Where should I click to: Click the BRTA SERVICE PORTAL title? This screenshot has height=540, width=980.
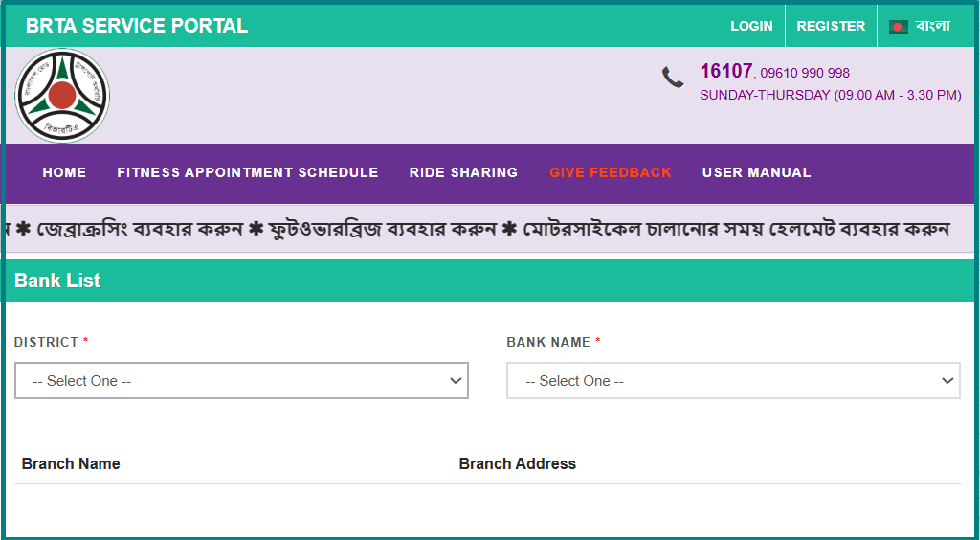(137, 26)
